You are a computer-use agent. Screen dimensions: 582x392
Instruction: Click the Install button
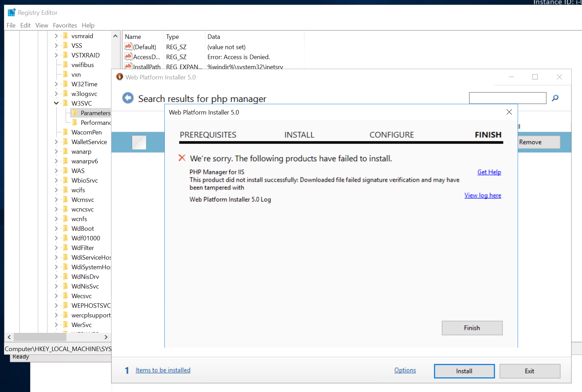click(464, 371)
